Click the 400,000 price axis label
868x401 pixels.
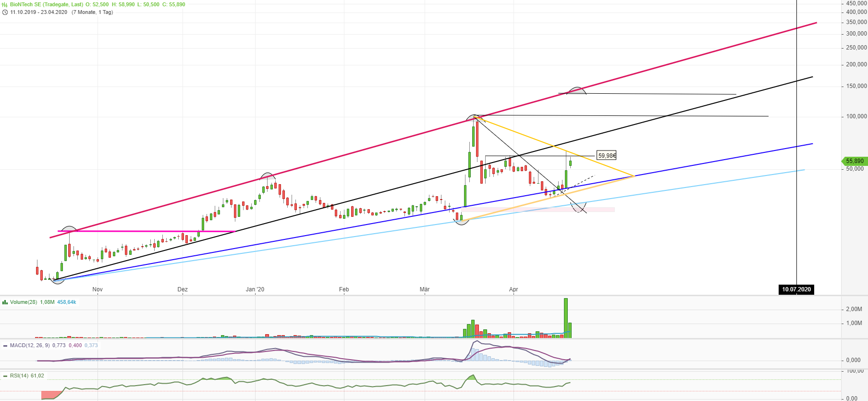[856, 12]
